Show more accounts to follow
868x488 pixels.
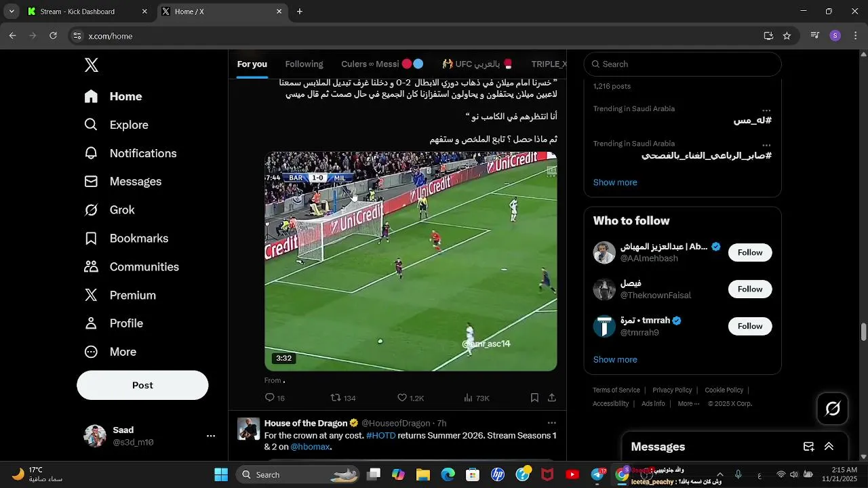pyautogui.click(x=615, y=359)
